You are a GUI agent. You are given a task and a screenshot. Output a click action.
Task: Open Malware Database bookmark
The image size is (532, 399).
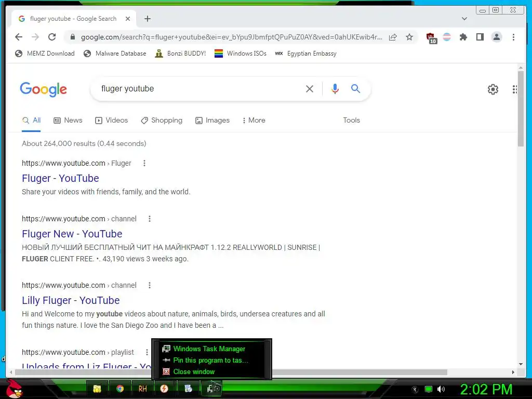(115, 54)
